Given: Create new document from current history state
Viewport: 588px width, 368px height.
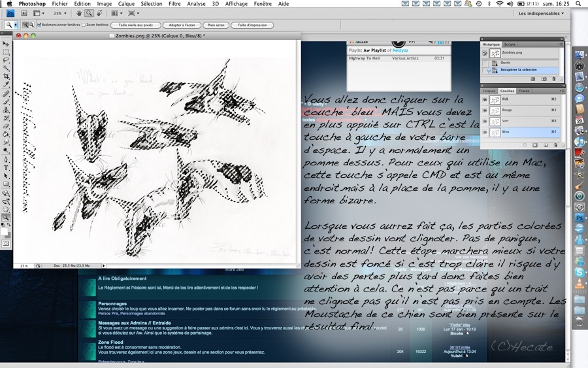Looking at the screenshot, I should pos(533,79).
